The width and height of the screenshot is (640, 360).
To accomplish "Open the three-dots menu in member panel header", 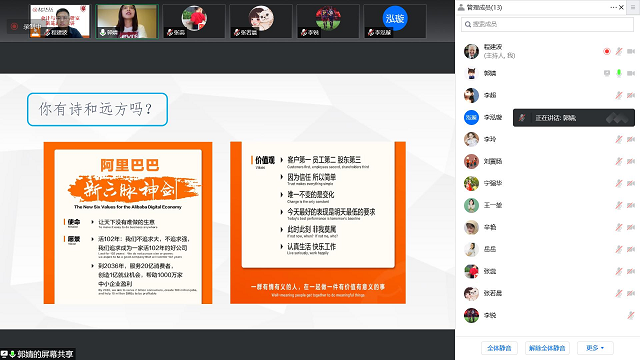I will (x=613, y=7).
